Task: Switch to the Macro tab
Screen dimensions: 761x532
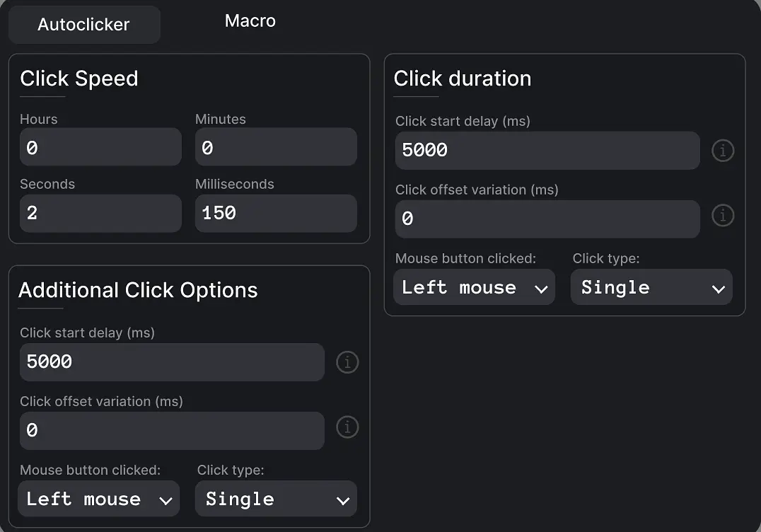Action: pos(250,21)
